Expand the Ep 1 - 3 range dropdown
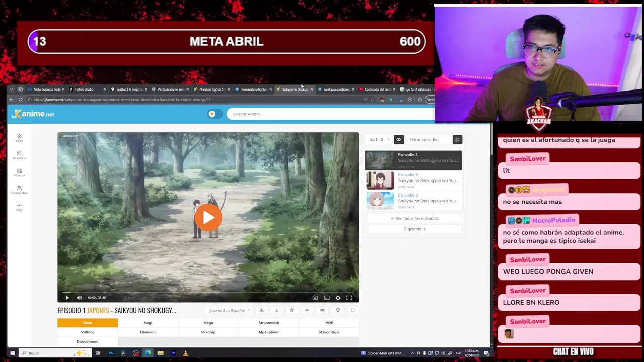 [x=379, y=140]
